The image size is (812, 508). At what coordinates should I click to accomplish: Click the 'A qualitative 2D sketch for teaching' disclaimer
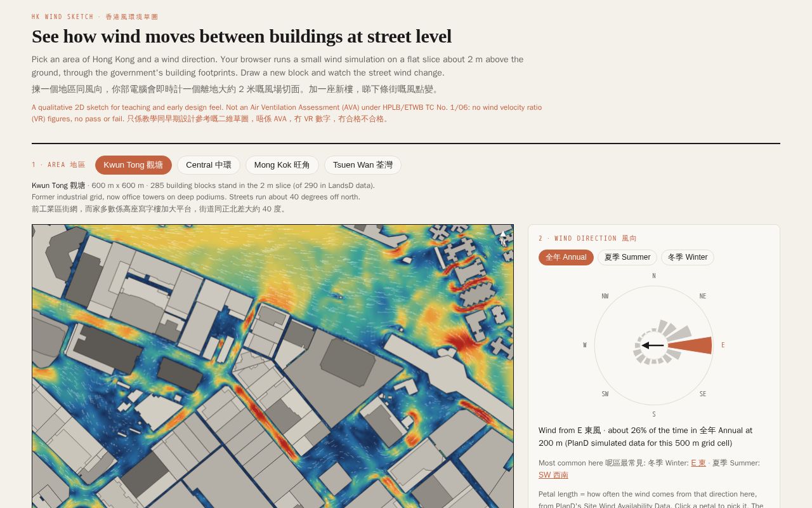(287, 113)
